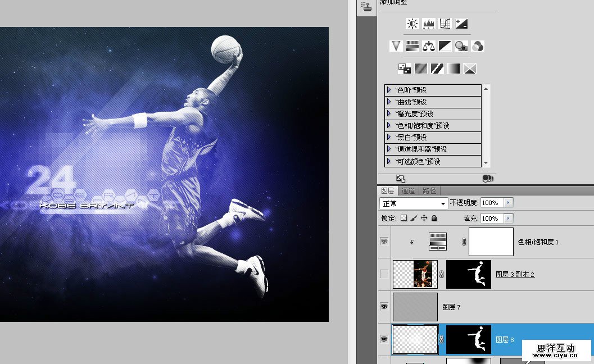This screenshot has height=364, width=594.
Task: Open the 路径 tab
Action: click(429, 191)
